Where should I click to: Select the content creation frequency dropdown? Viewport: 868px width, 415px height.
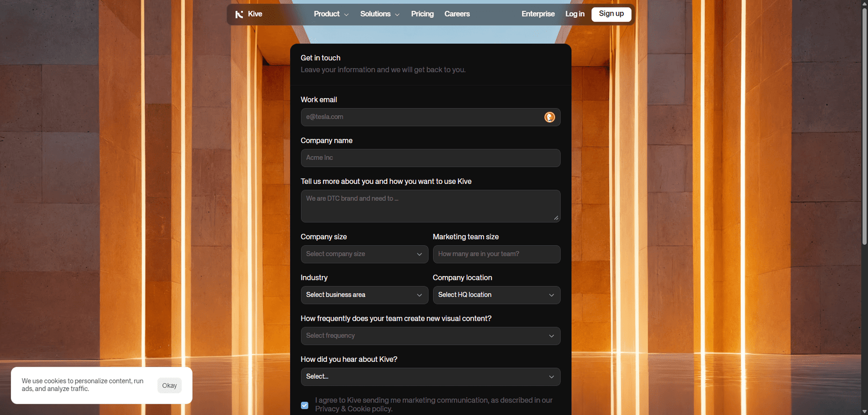[x=430, y=336]
